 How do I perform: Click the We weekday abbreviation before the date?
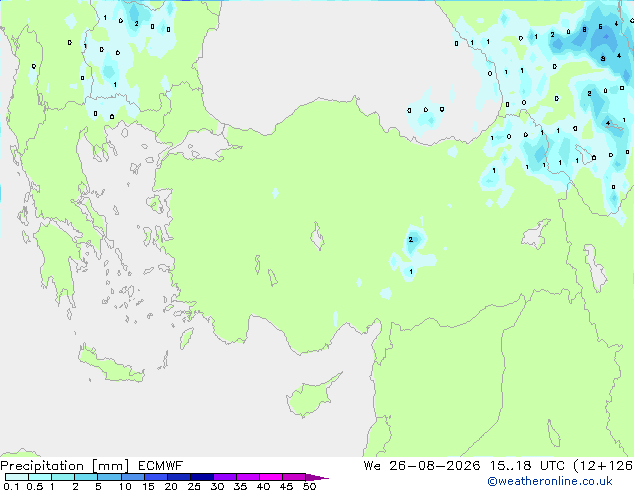coord(372,466)
